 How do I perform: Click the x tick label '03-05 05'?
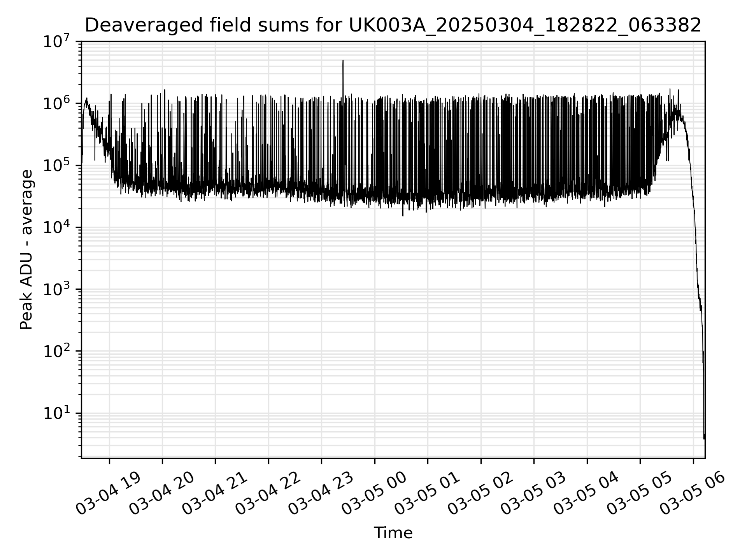point(640,493)
